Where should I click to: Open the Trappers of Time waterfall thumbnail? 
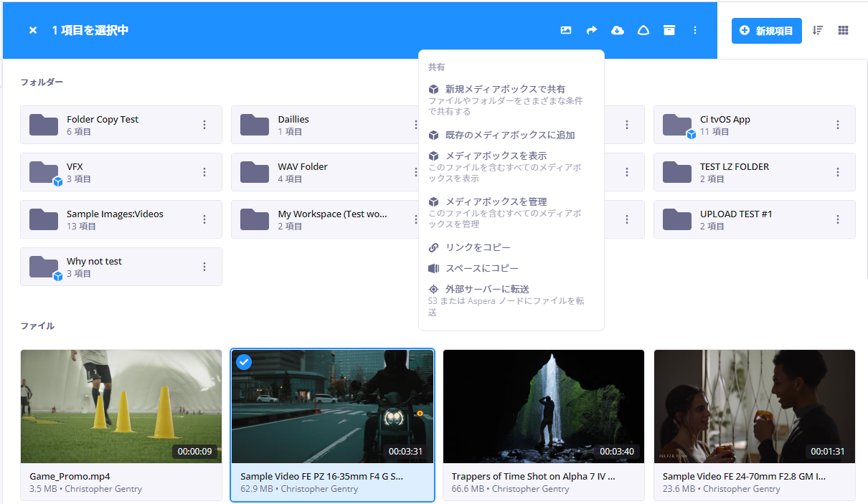point(544,406)
